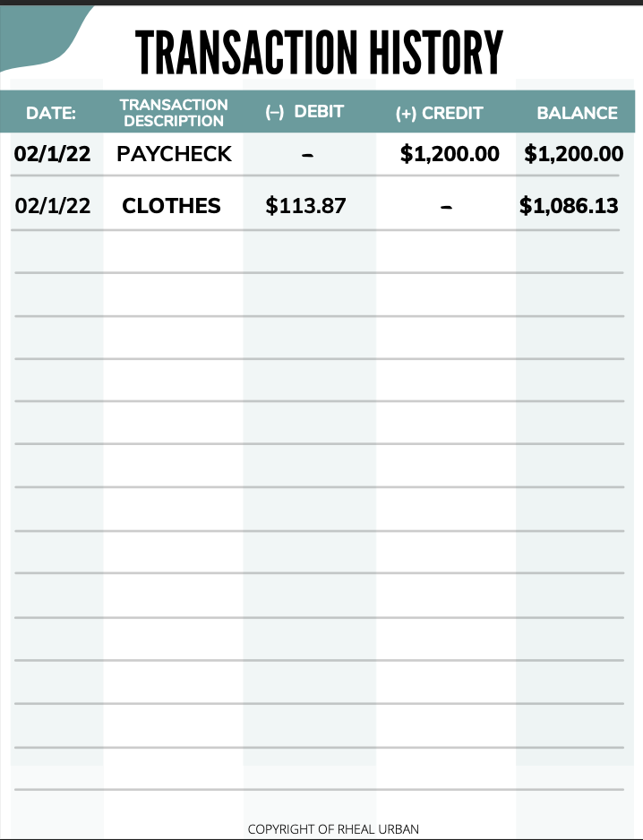This screenshot has height=840, width=643.
Task: Select the $1,200.00 credit amount
Action: click(x=450, y=154)
